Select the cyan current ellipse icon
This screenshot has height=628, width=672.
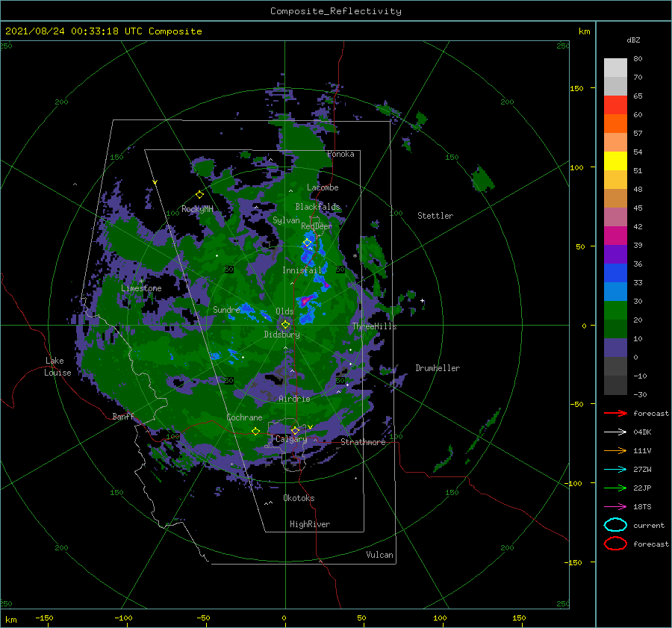615,525
